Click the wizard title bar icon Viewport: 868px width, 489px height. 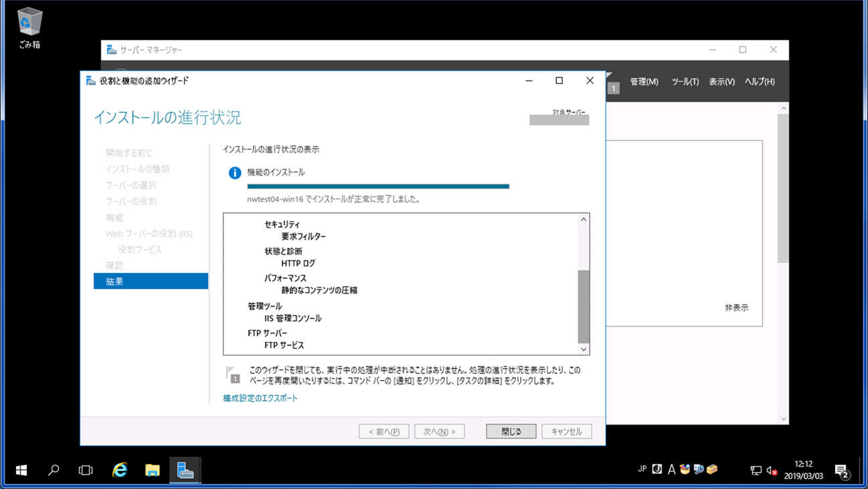point(90,80)
